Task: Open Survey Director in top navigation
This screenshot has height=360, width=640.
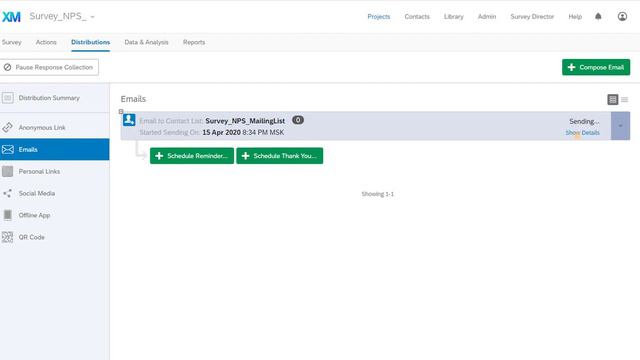Action: (x=532, y=17)
